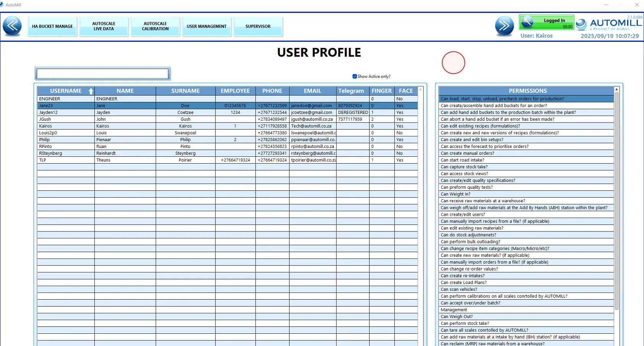Select 'Can accept over/under batch?' permission
The height and width of the screenshot is (346, 644).
point(526,303)
